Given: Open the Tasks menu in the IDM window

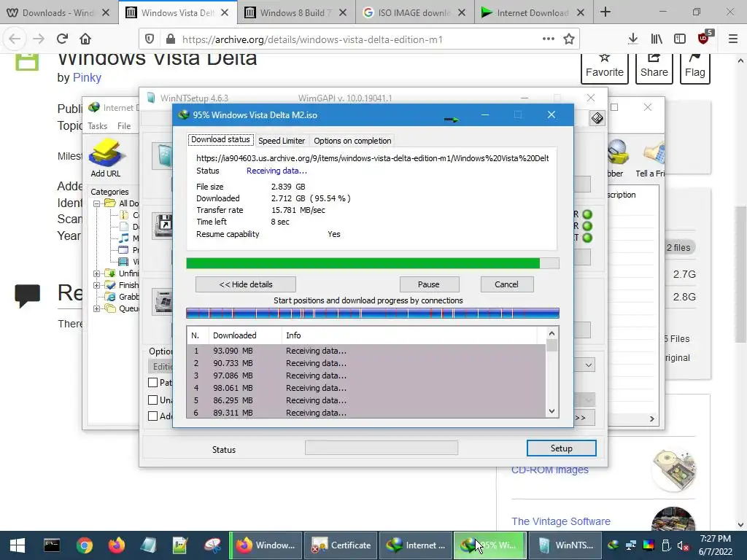Looking at the screenshot, I should (x=97, y=125).
